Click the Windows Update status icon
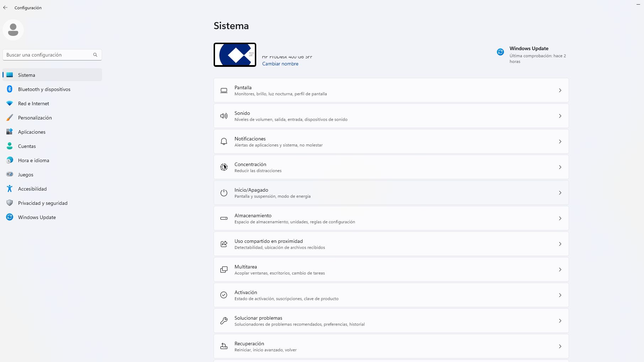 point(500,52)
